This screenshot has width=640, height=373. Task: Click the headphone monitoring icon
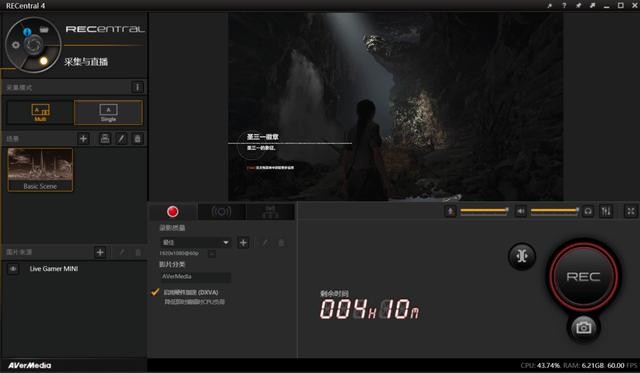pyautogui.click(x=588, y=211)
